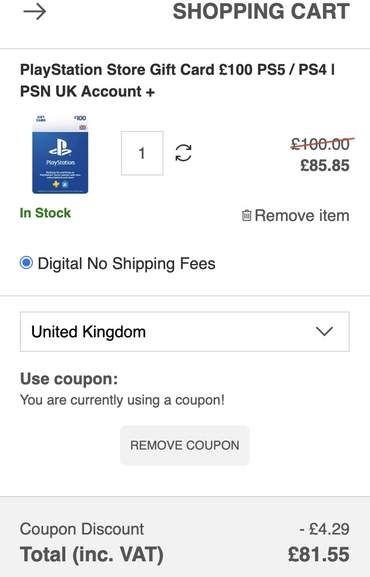
Task: Click the currently using a coupon message
Action: (x=122, y=400)
